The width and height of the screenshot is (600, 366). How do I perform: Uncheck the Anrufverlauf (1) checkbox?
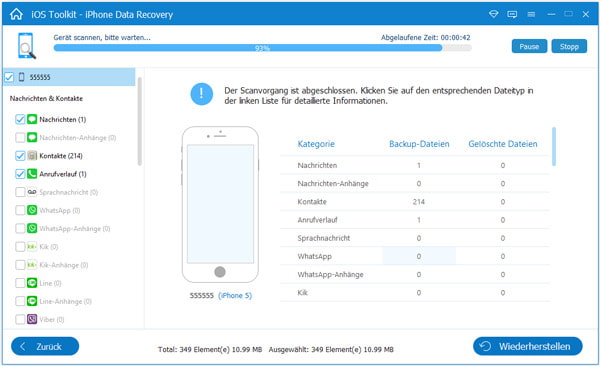tap(20, 173)
